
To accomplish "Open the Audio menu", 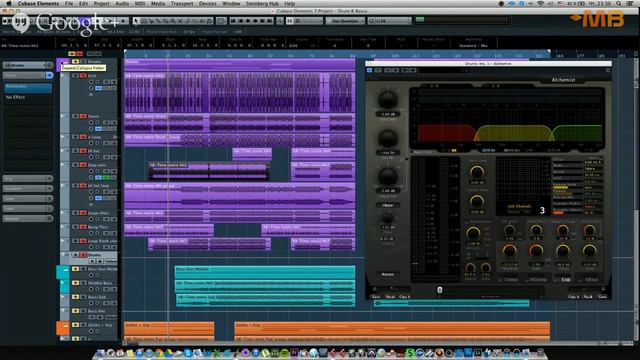I will 122,3.
